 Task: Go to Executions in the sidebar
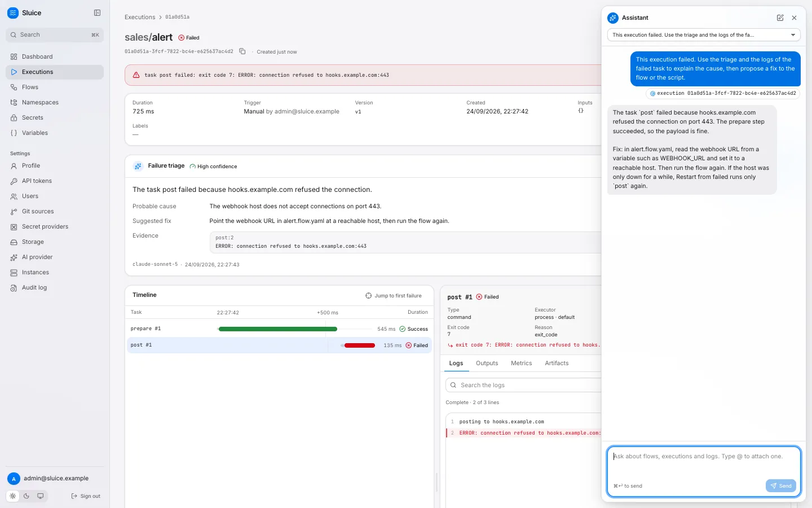pos(55,72)
